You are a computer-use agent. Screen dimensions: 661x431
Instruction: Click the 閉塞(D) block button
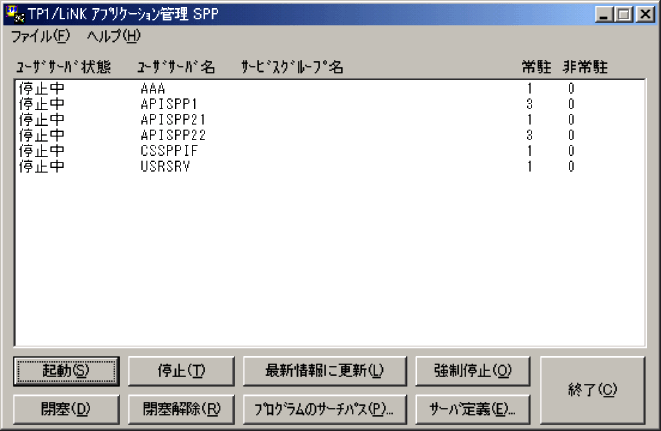(66, 409)
